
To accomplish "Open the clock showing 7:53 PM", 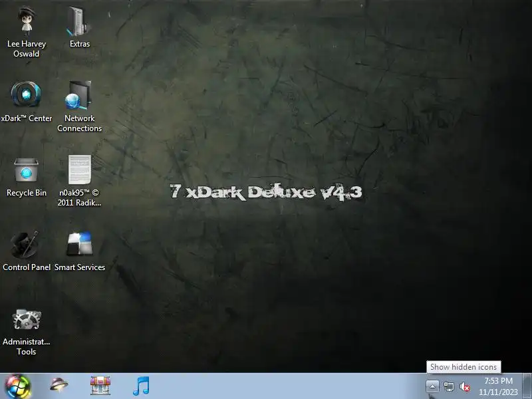I will click(x=498, y=386).
